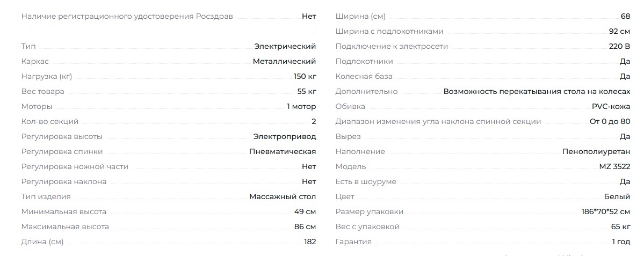The image size is (644, 256).
Task: Click the 'Пенополиуретан' filling value
Action: click(x=596, y=152)
